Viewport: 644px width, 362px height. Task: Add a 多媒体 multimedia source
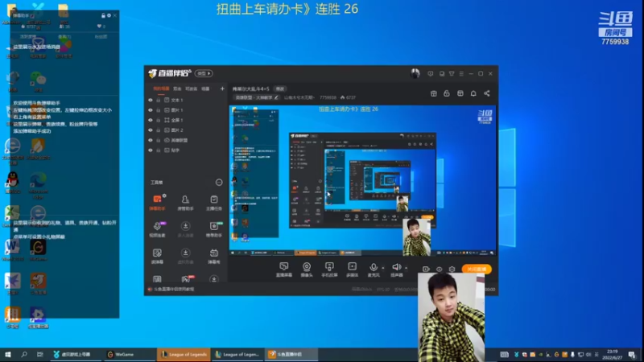point(352,269)
